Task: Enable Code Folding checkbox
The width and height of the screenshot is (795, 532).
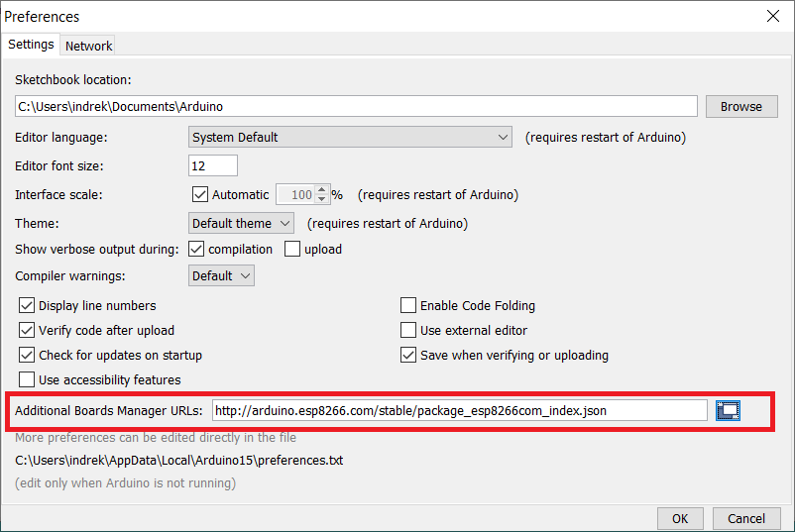Action: 408,306
